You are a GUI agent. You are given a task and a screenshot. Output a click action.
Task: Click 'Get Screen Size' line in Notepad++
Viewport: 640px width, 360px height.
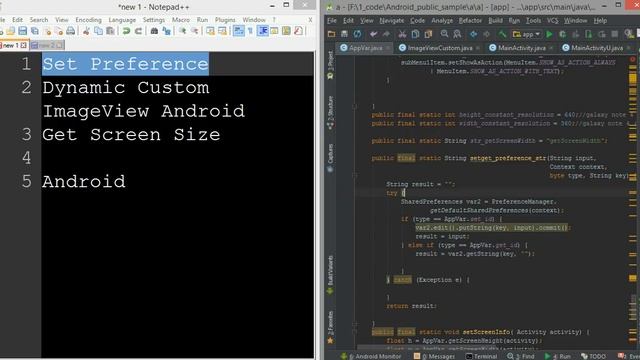[131, 135]
